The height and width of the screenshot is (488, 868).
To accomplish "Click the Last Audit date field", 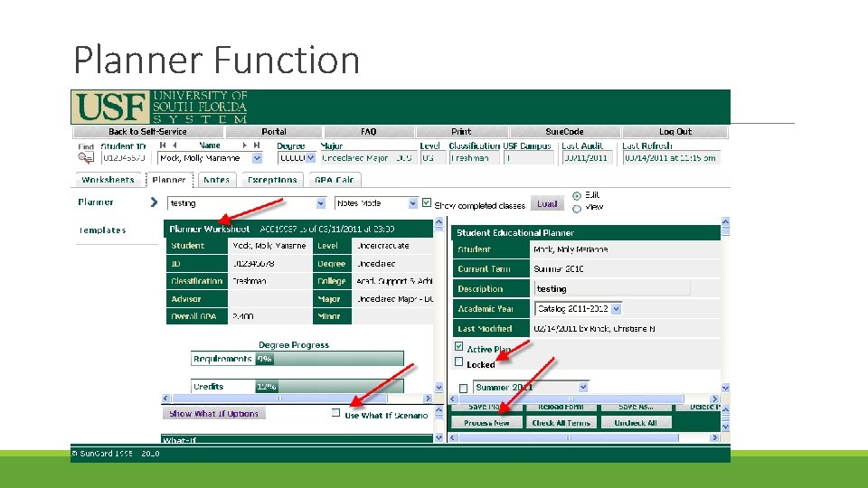I will pyautogui.click(x=587, y=158).
